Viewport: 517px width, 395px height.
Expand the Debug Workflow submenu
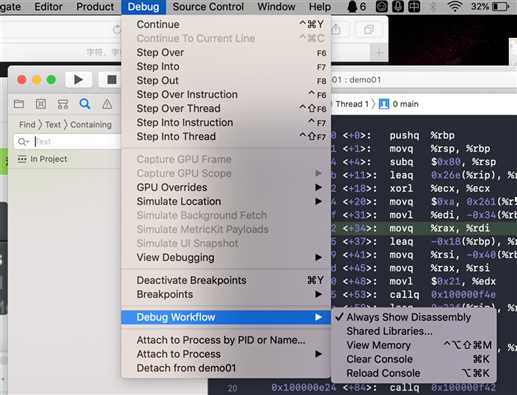tap(226, 317)
